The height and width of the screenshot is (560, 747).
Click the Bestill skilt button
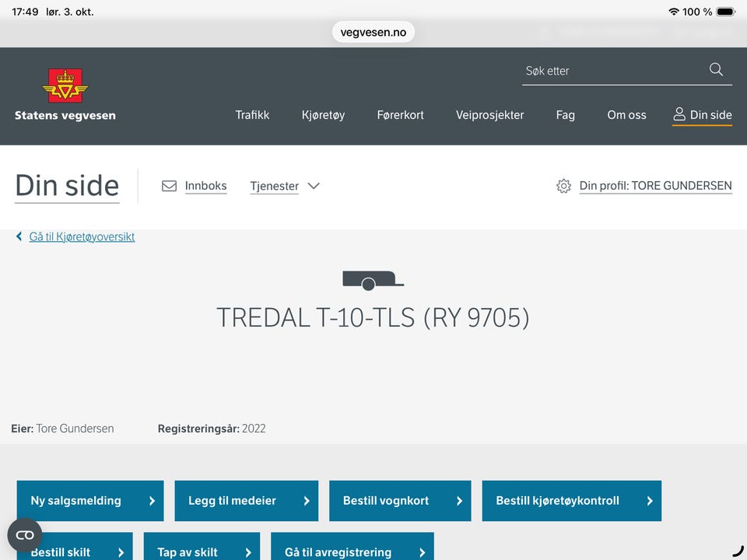[x=75, y=546]
